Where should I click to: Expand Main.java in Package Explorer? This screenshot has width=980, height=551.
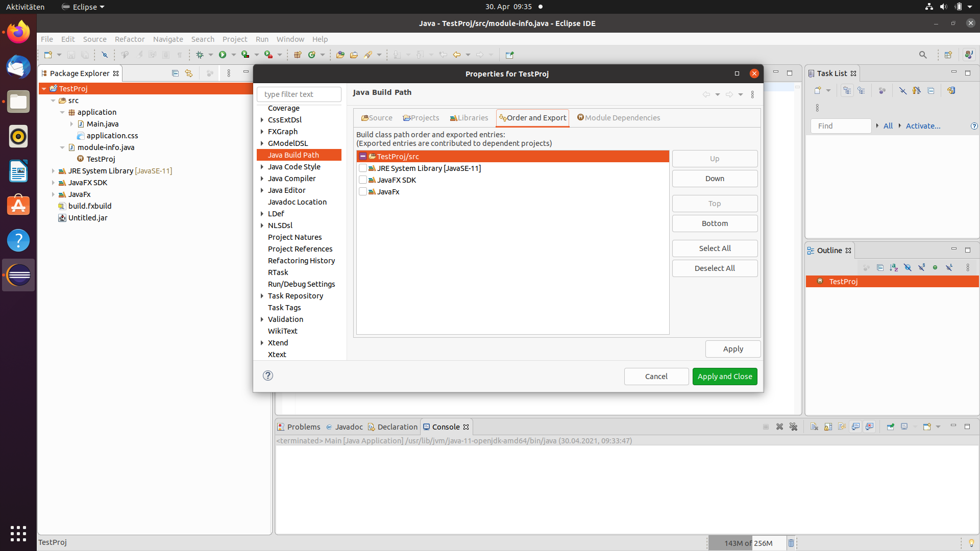[x=71, y=124]
